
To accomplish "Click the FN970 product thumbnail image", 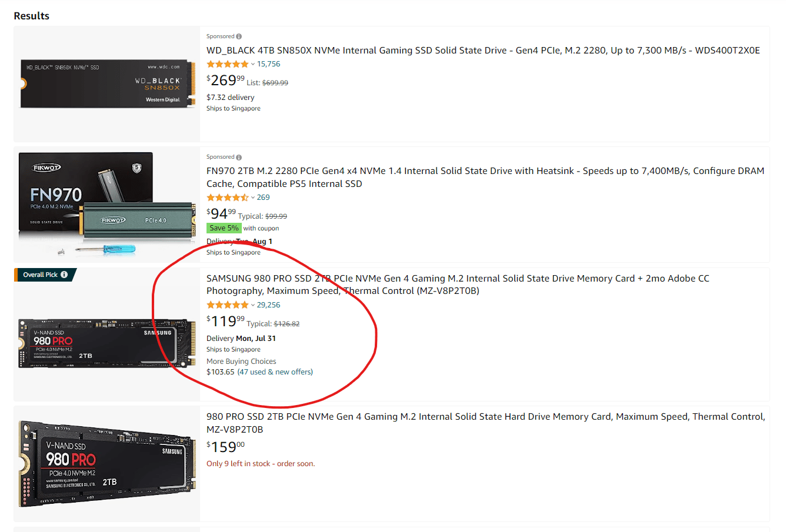I will pyautogui.click(x=106, y=205).
